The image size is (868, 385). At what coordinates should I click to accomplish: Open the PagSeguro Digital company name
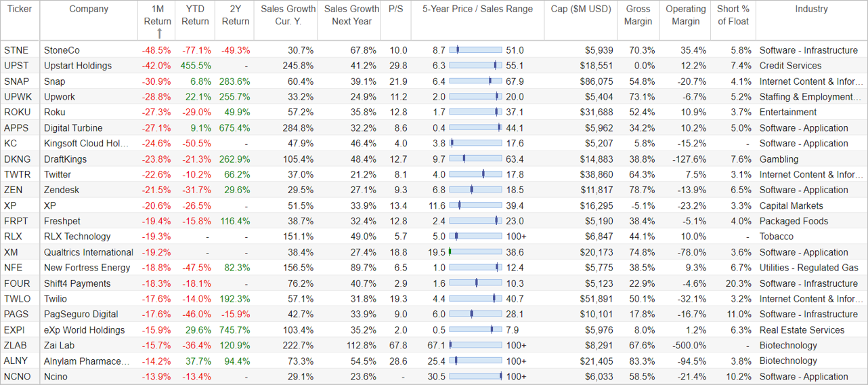point(81,315)
